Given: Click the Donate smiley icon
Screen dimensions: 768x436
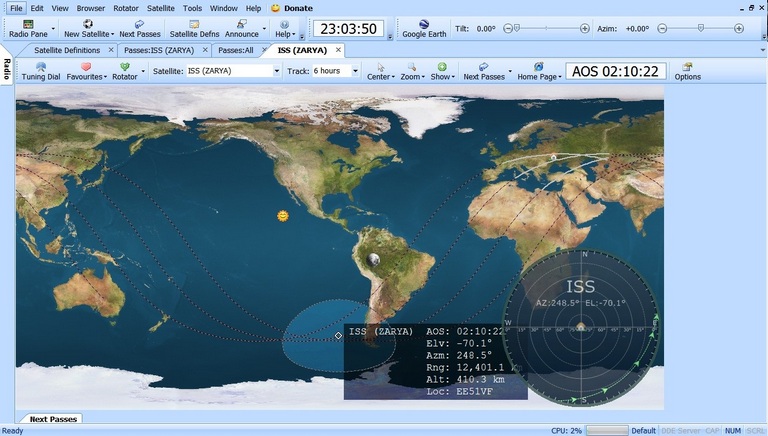Looking at the screenshot, I should pyautogui.click(x=275, y=8).
